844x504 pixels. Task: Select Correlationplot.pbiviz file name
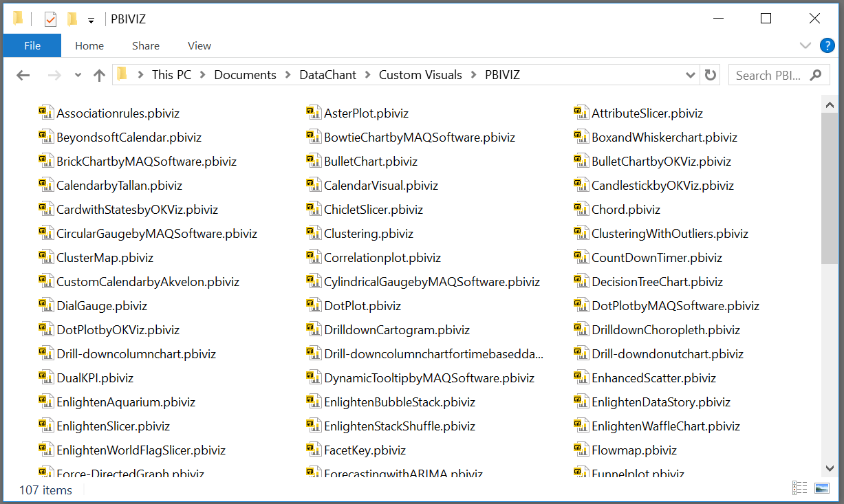pyautogui.click(x=382, y=258)
